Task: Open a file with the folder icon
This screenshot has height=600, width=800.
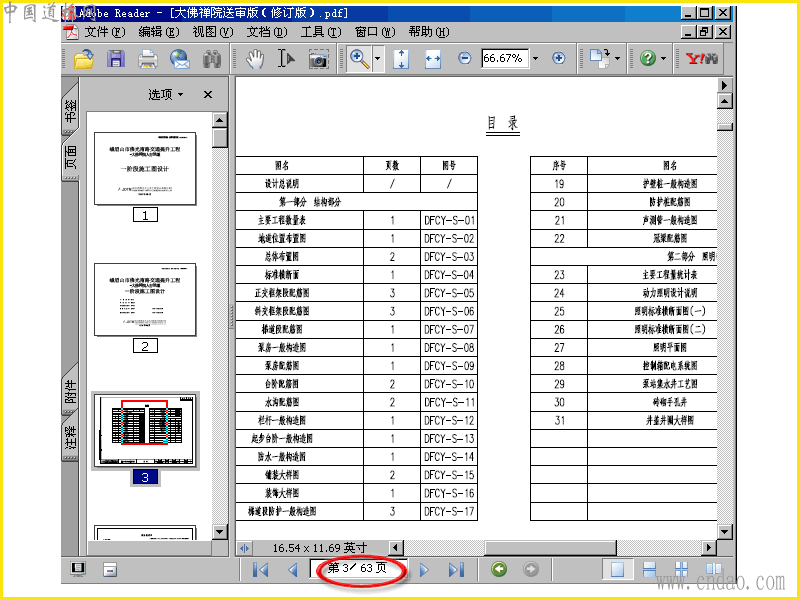Action: coord(84,59)
